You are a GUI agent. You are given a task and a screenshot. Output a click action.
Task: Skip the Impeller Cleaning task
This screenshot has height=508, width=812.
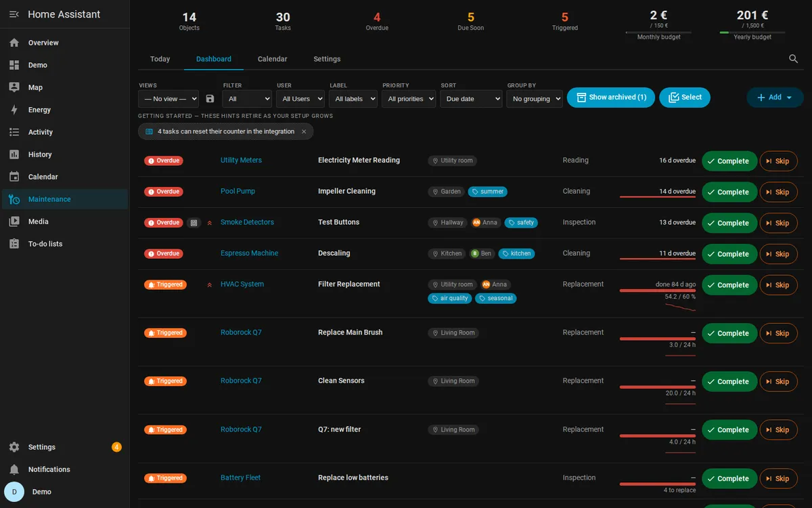[x=779, y=192]
